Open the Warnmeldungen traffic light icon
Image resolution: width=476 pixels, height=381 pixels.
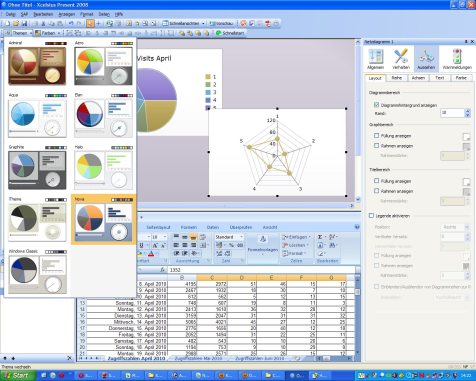(457, 57)
